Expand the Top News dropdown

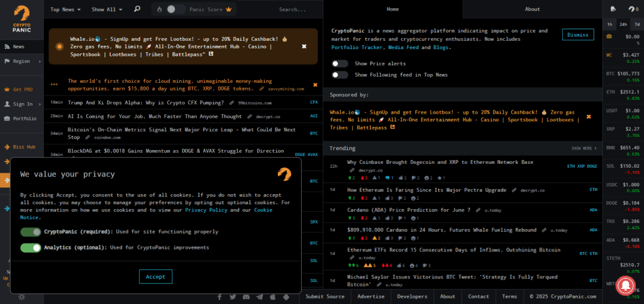click(65, 9)
